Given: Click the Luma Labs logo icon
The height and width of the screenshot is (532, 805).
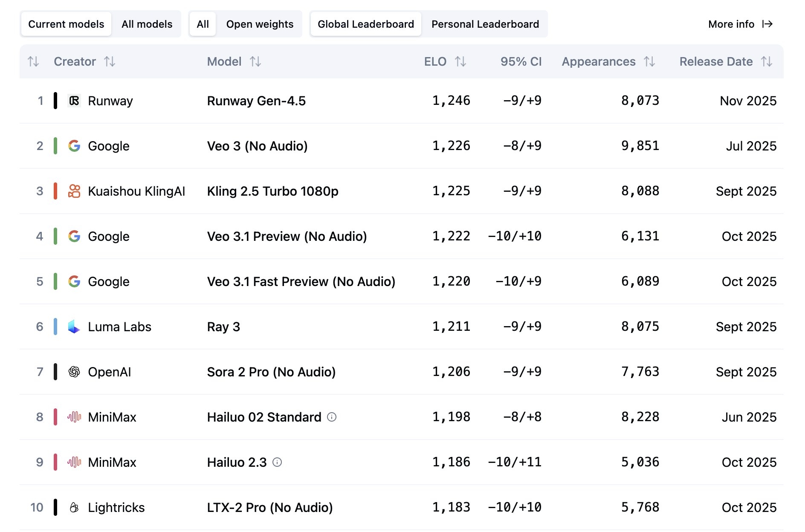Looking at the screenshot, I should [x=74, y=327].
